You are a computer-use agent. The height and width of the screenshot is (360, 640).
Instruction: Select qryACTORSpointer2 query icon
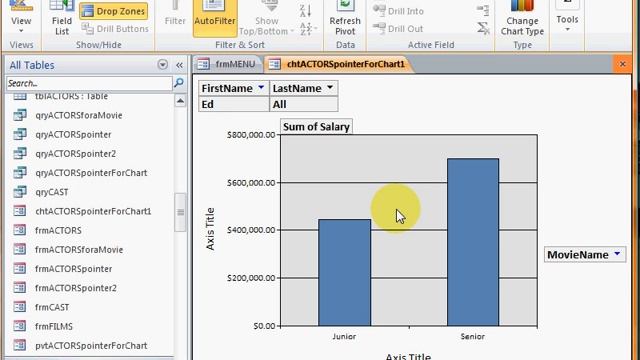click(x=20, y=153)
